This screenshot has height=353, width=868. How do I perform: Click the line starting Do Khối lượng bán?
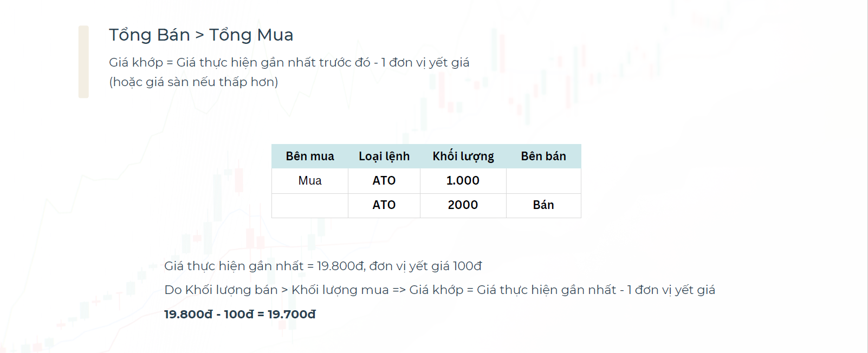(439, 290)
